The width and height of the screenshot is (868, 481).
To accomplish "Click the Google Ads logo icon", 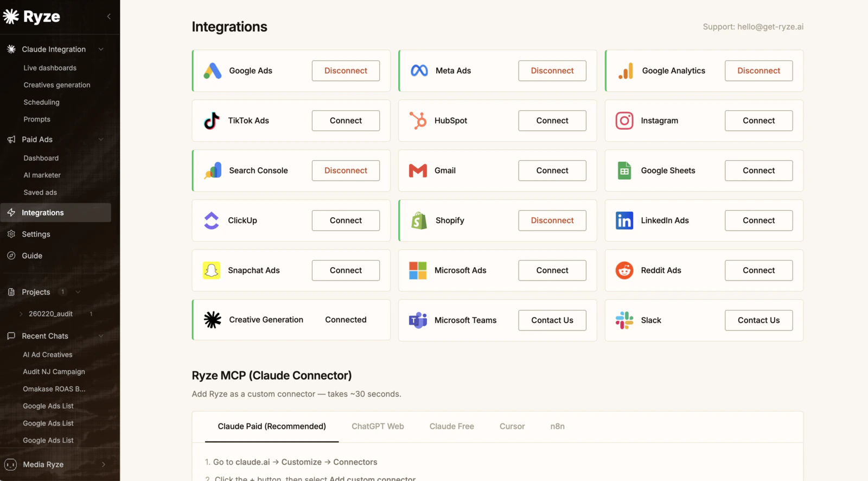I will pos(212,71).
